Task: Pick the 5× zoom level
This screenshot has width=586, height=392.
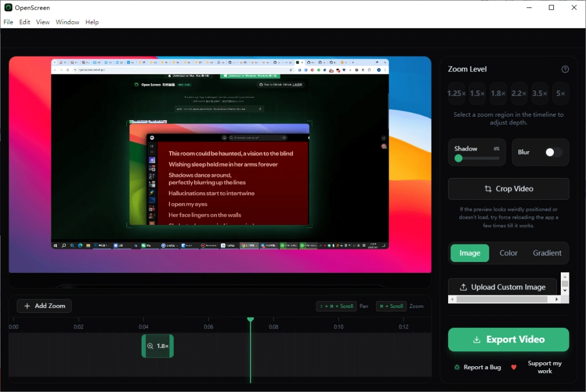Action: [560, 93]
